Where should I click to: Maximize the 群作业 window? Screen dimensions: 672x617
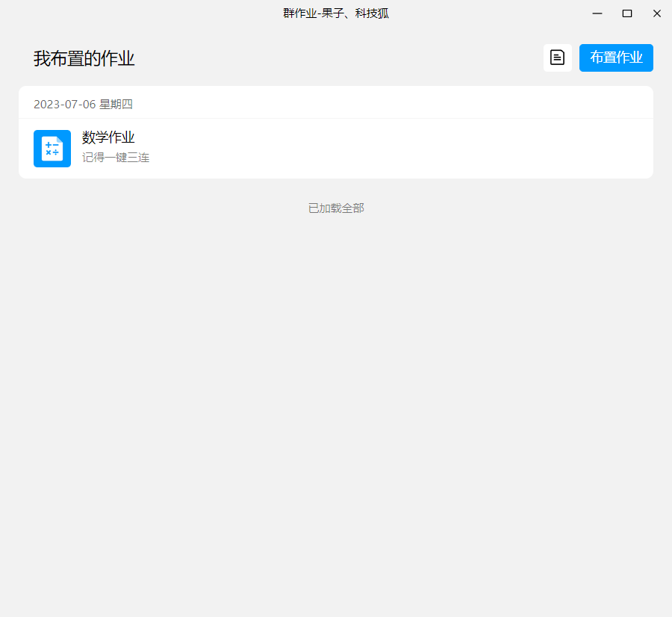[x=627, y=13]
